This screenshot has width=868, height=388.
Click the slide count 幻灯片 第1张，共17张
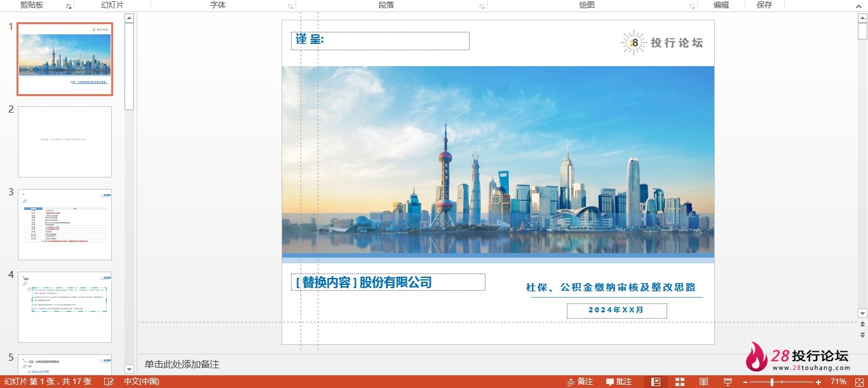(48, 382)
